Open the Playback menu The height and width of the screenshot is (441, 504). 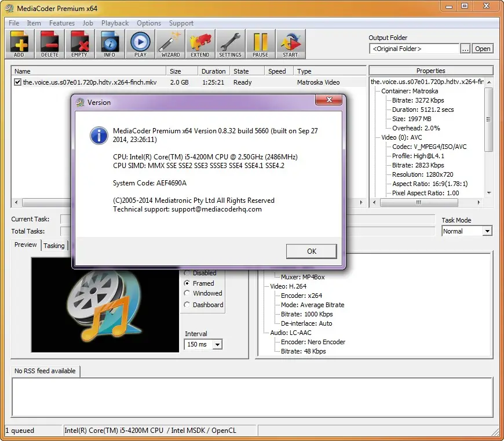pos(115,23)
